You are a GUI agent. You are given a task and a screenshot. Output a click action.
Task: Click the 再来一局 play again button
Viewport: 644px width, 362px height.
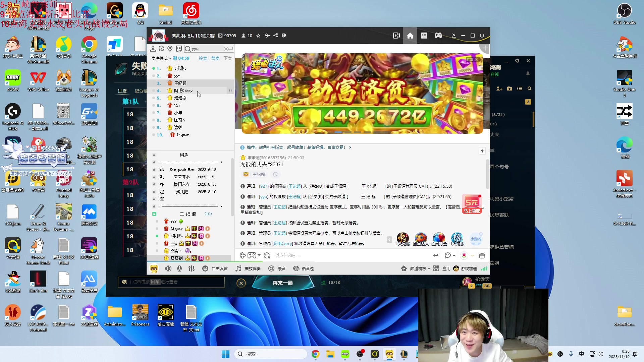coord(283,283)
